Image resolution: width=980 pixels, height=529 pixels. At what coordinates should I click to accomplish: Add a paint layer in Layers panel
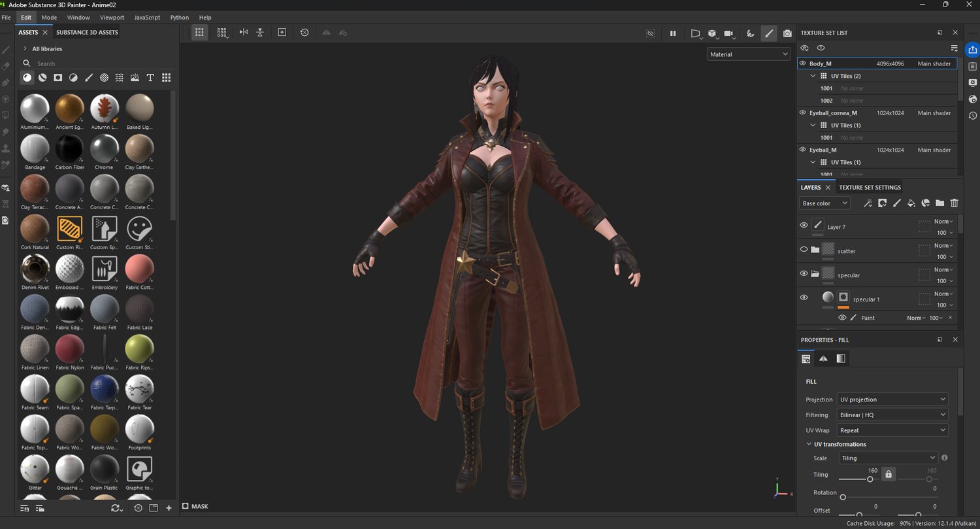pos(896,203)
